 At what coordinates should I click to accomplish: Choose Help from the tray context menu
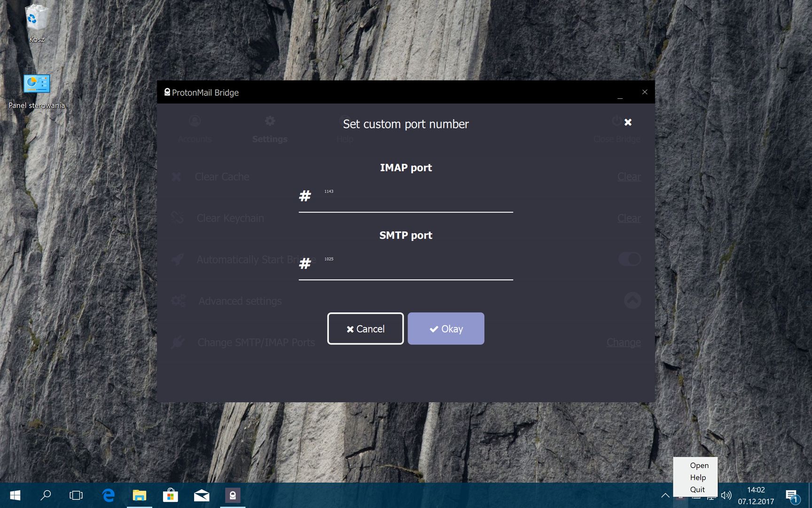point(698,477)
